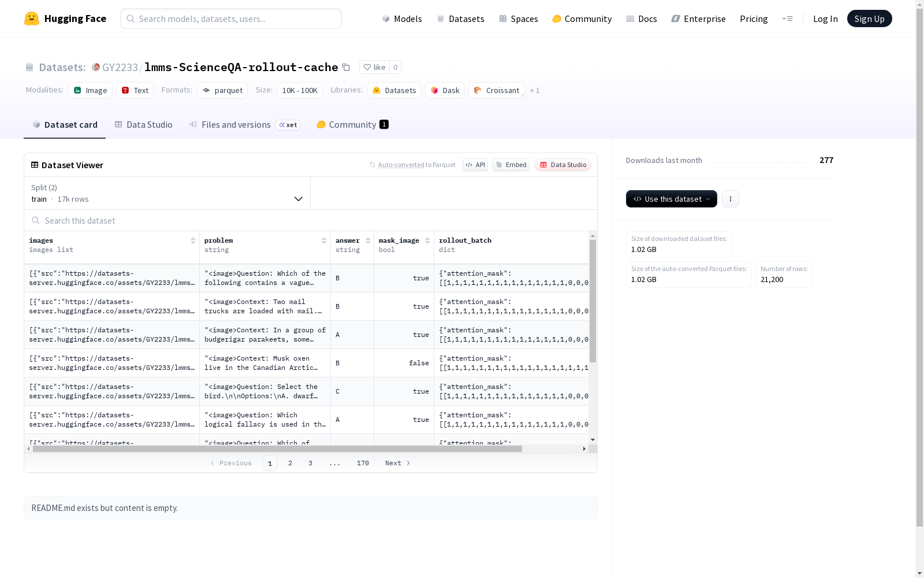Click the xet badge on Files tab
924x578 pixels.
coord(288,125)
